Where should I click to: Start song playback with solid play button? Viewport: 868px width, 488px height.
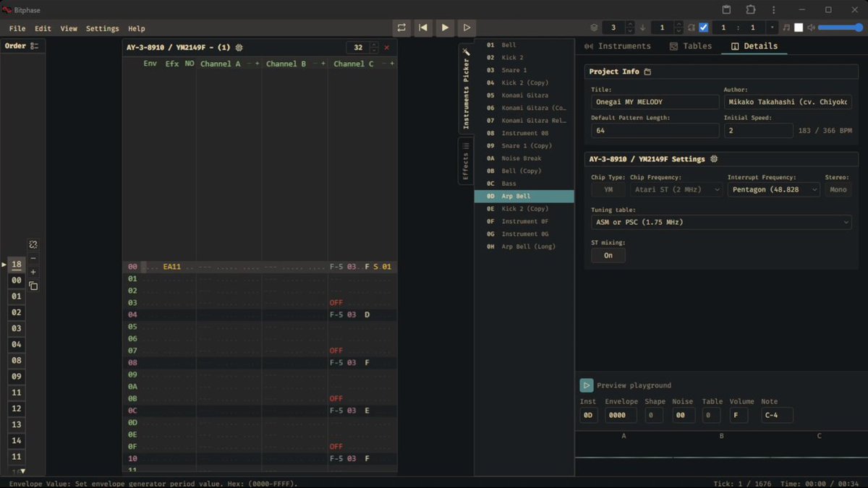[x=445, y=27]
